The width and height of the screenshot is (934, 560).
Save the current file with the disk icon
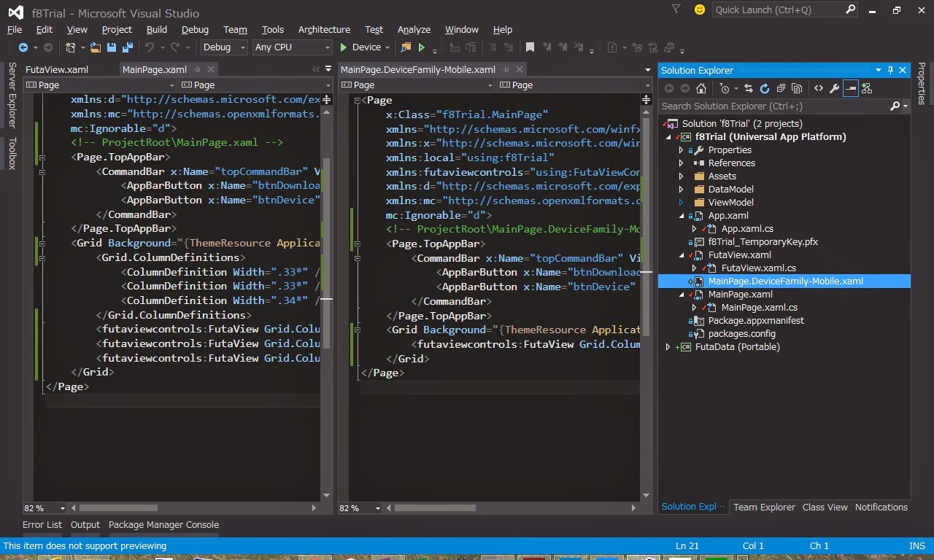pyautogui.click(x=112, y=47)
